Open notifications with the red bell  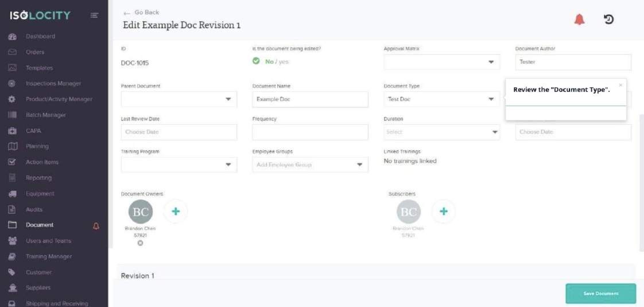(579, 20)
